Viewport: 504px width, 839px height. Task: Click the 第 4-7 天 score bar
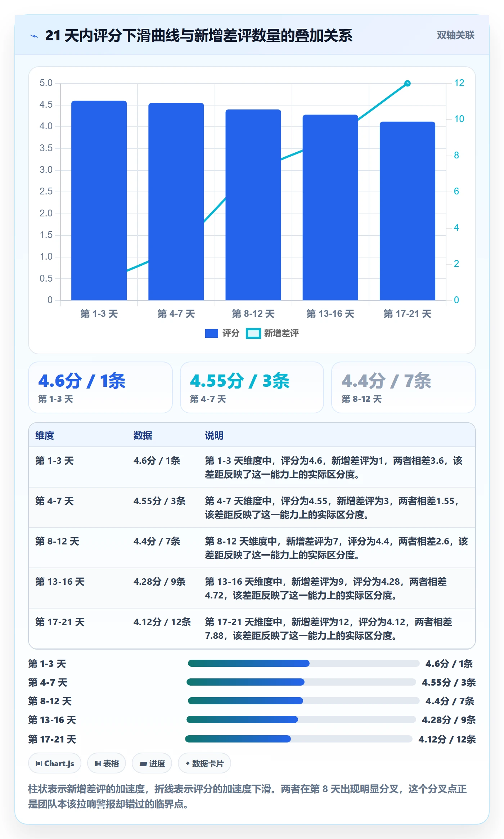click(x=176, y=202)
